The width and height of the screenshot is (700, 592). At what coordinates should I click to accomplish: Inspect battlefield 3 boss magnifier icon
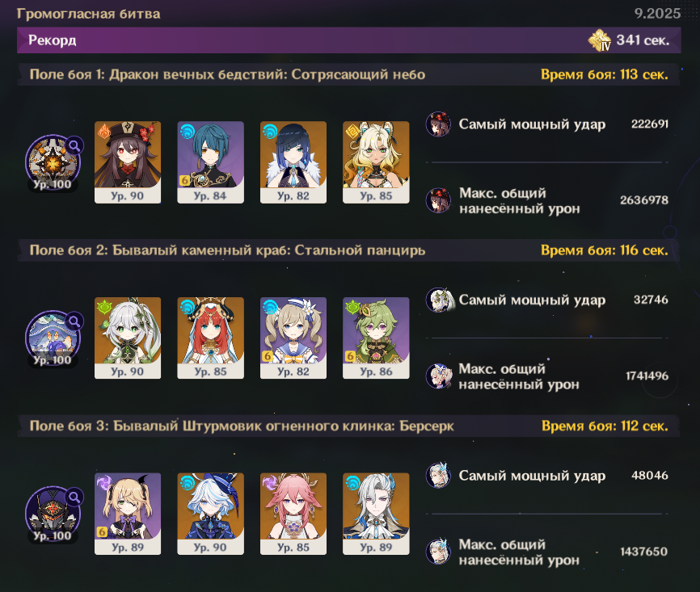(x=74, y=497)
